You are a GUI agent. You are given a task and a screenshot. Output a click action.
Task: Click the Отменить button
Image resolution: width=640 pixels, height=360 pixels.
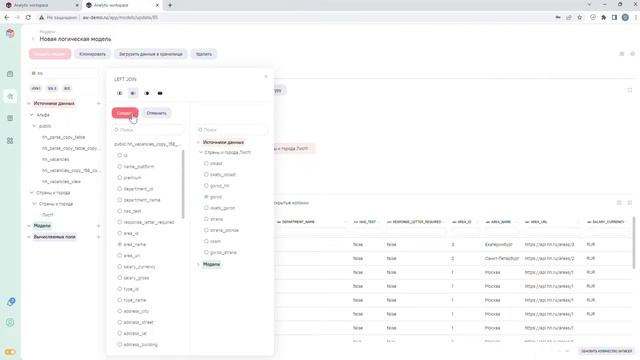point(157,113)
